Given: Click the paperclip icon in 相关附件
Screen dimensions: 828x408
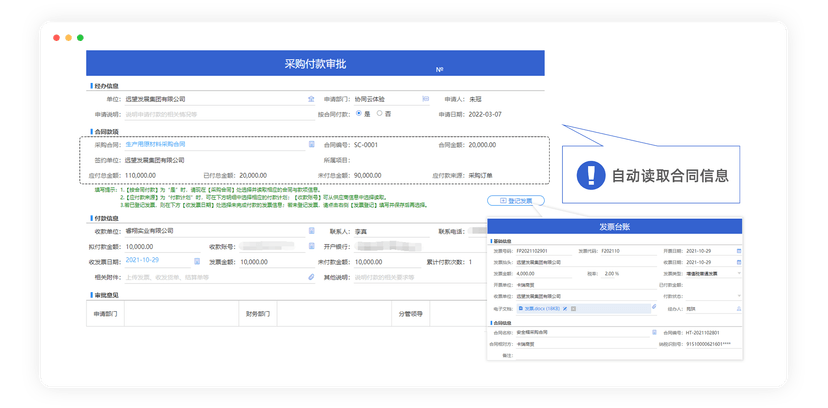Looking at the screenshot, I should click(x=311, y=276).
